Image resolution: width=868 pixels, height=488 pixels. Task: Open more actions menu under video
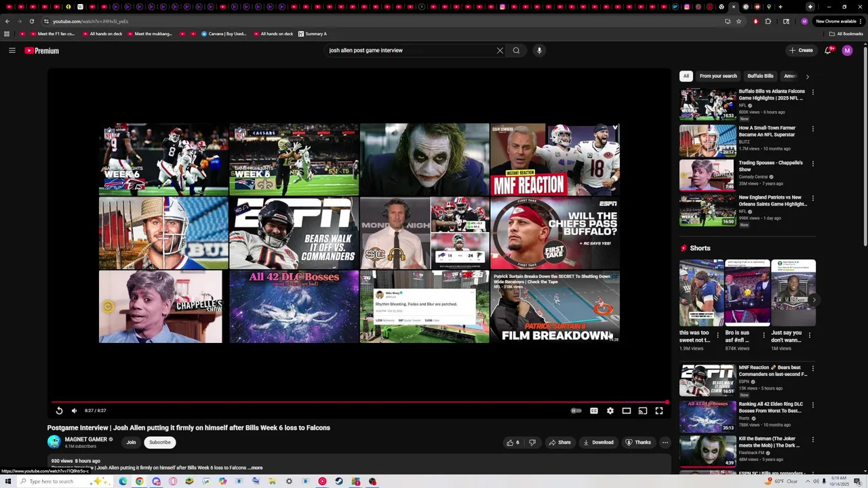pyautogui.click(x=665, y=443)
